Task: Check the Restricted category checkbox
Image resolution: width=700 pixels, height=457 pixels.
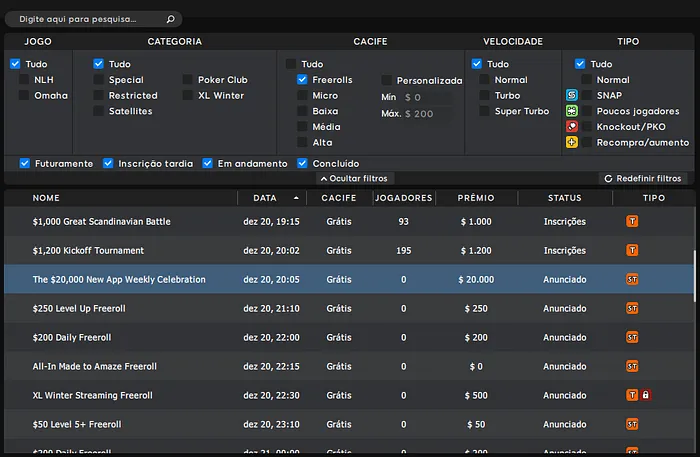Action: [x=99, y=95]
